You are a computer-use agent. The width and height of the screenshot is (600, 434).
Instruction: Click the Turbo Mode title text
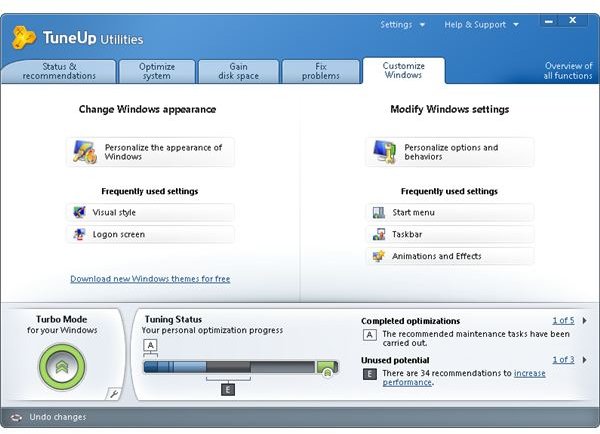coord(62,319)
